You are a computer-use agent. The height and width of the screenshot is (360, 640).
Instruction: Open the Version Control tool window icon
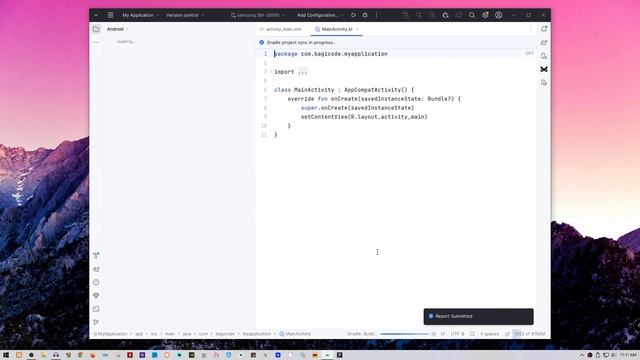pyautogui.click(x=96, y=322)
